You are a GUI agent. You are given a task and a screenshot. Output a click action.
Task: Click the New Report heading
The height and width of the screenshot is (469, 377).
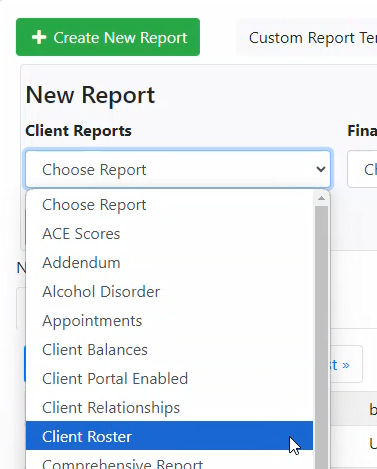[90, 95]
